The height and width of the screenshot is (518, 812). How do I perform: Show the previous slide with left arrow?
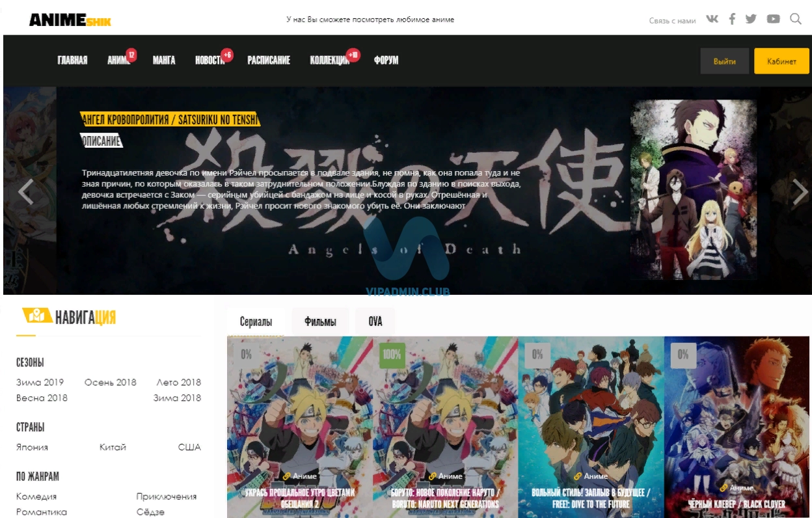25,192
